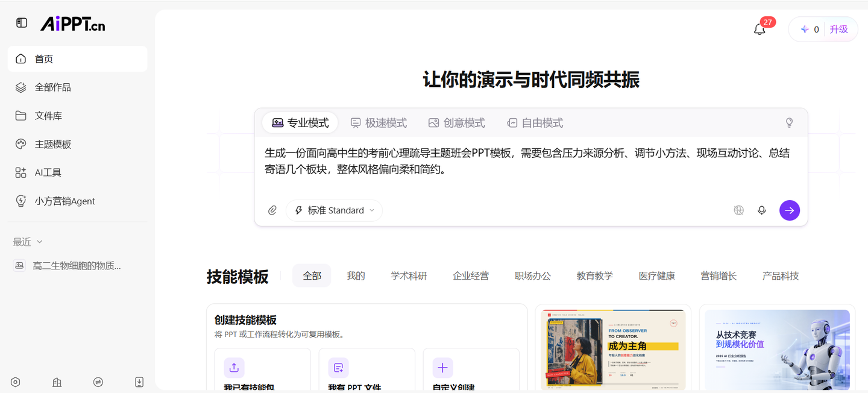Open recent file 高二生物细胞的物质...
Viewport: 868px width, 393px height.
(x=77, y=266)
